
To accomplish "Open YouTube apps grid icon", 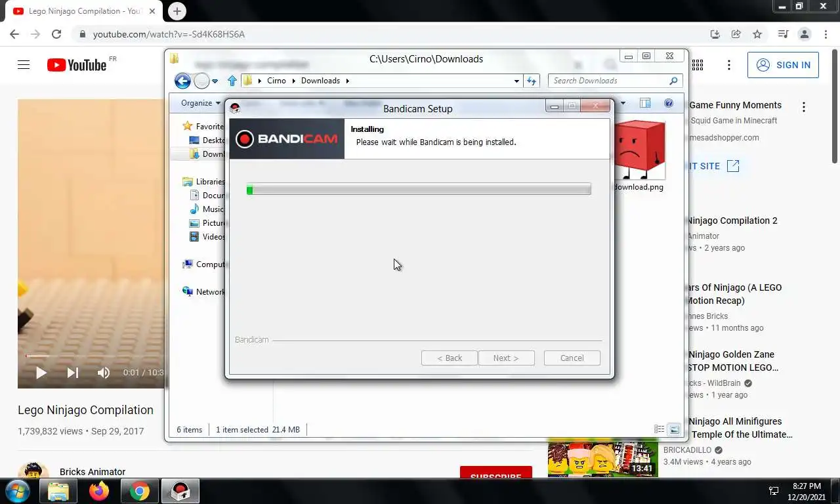I will click(698, 65).
